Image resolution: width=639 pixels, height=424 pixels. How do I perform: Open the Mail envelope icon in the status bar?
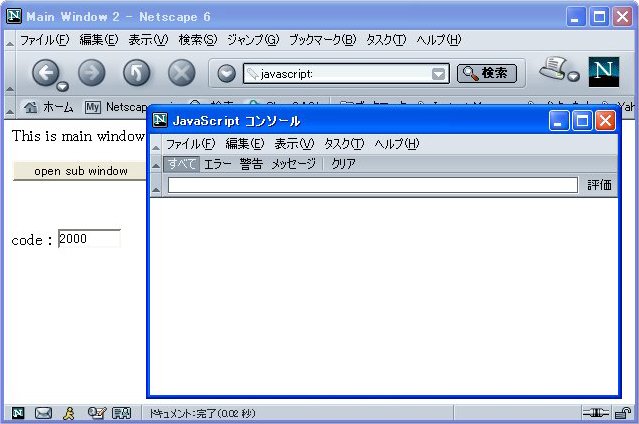click(x=43, y=413)
